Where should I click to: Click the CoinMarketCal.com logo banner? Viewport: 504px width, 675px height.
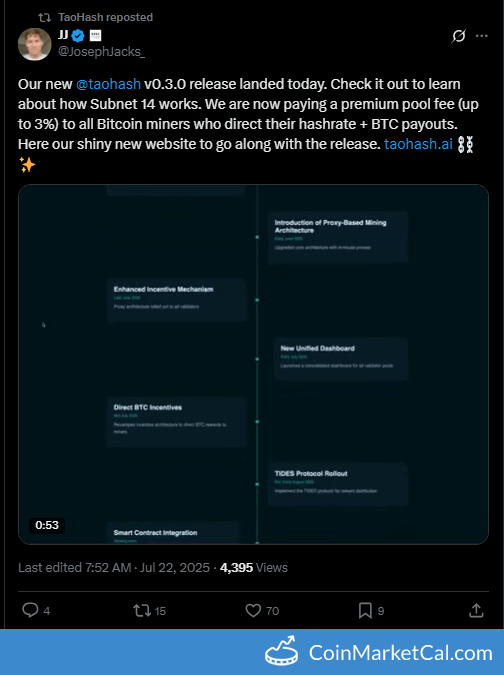coord(379,653)
